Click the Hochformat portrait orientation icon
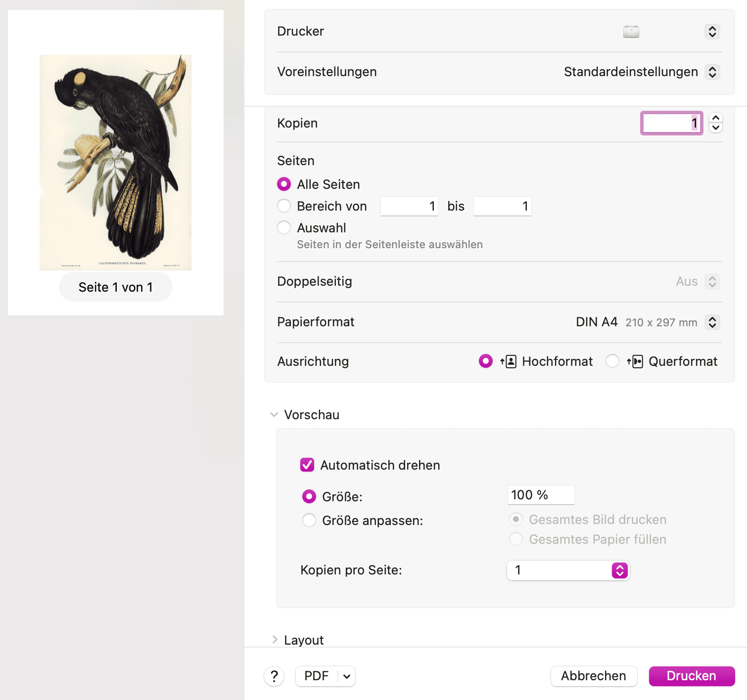 click(508, 361)
